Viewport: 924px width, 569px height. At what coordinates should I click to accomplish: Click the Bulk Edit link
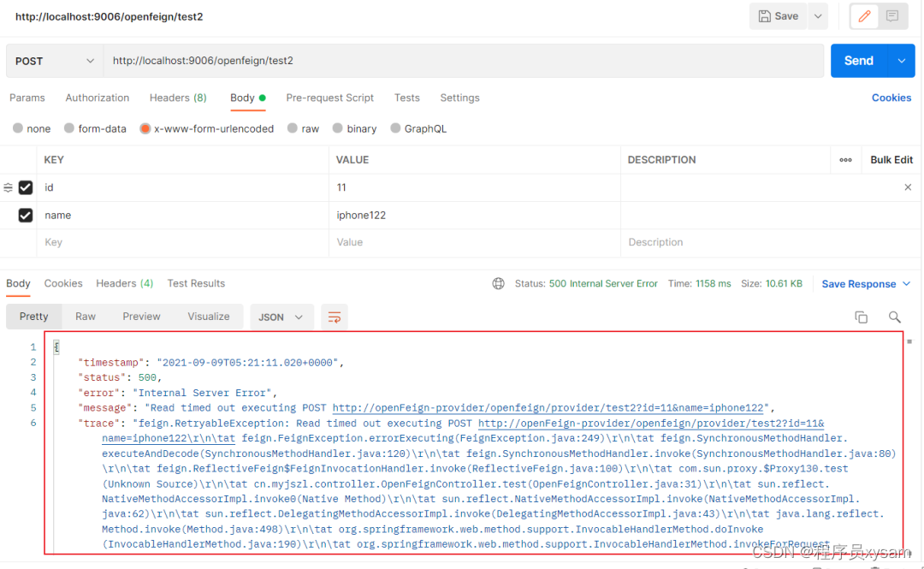click(x=891, y=160)
